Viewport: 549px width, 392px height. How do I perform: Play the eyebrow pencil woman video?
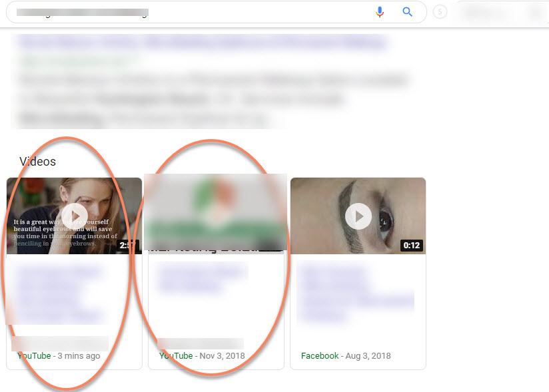click(75, 216)
